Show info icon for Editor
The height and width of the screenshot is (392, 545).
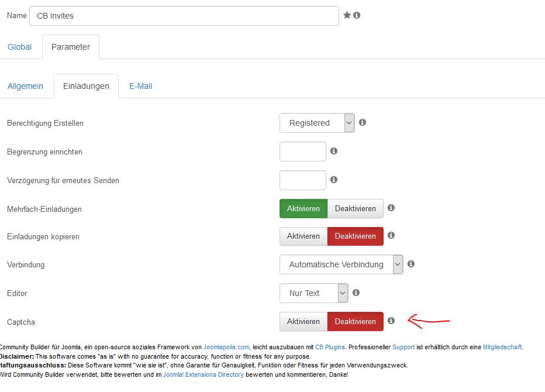point(356,293)
